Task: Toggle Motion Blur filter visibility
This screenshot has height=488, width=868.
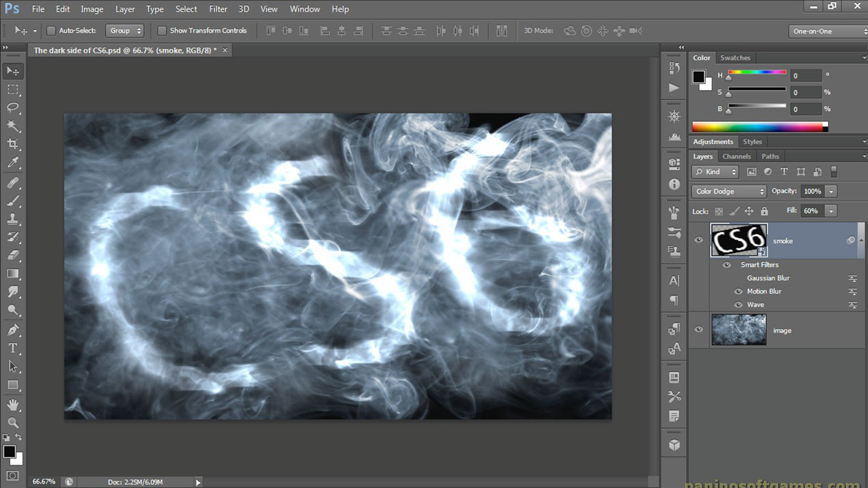Action: [738, 291]
